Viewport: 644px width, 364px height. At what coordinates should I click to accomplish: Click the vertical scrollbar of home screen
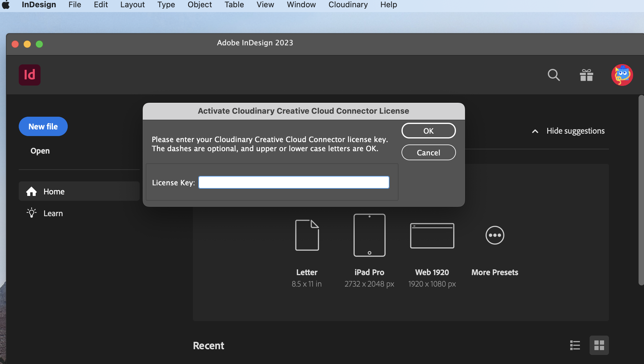(641, 190)
